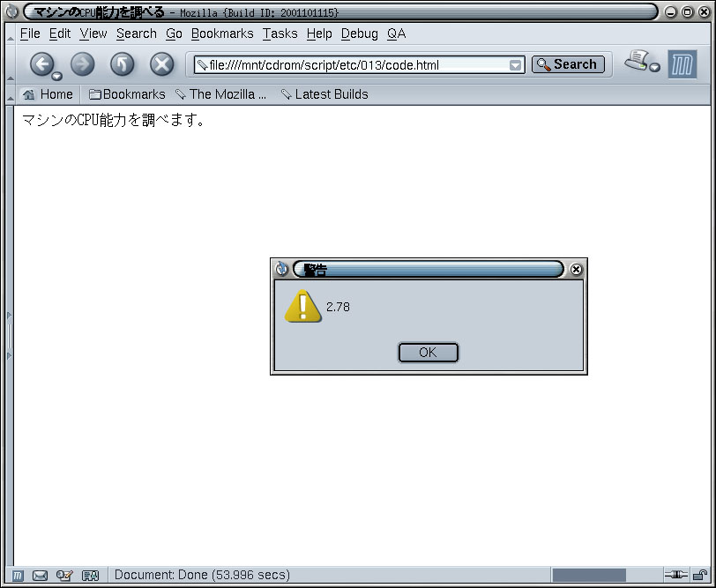Open Composer from the status bar pencil icon
This screenshot has height=588, width=716.
[x=64, y=576]
